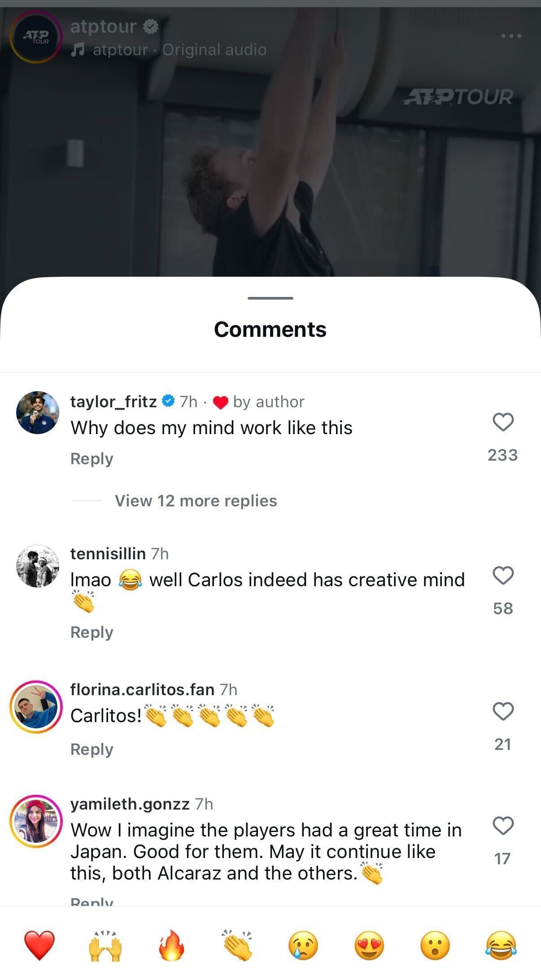The image size is (541, 980).
Task: Select the fire emoji quick reaction
Action: point(171,944)
